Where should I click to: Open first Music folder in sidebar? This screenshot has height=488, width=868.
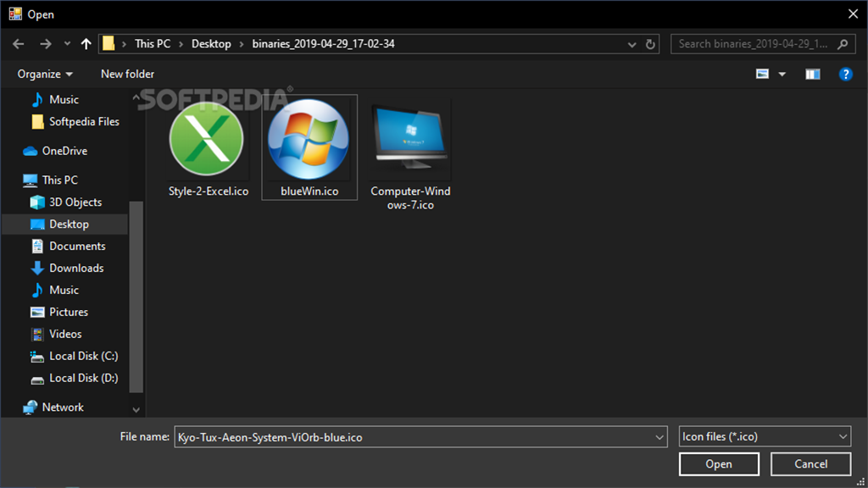click(64, 100)
